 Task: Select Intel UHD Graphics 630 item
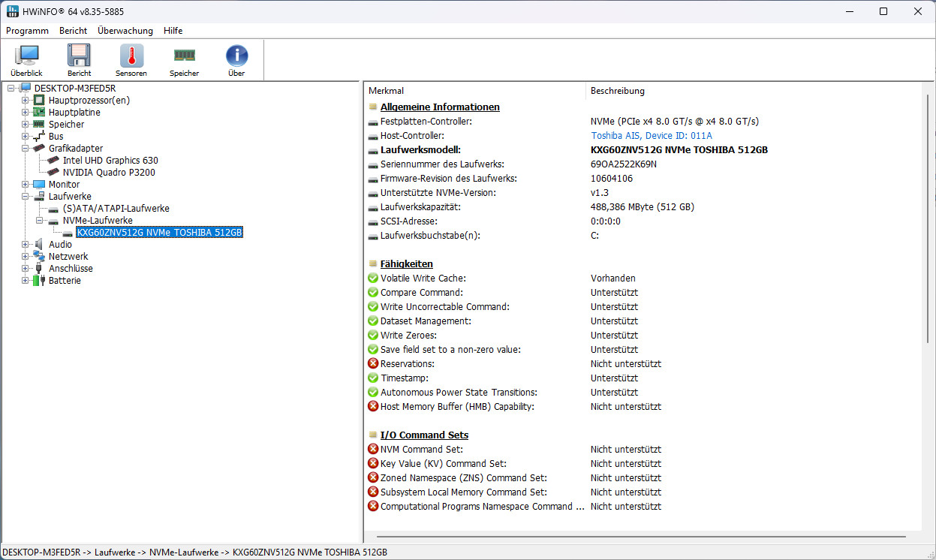pyautogui.click(x=110, y=161)
